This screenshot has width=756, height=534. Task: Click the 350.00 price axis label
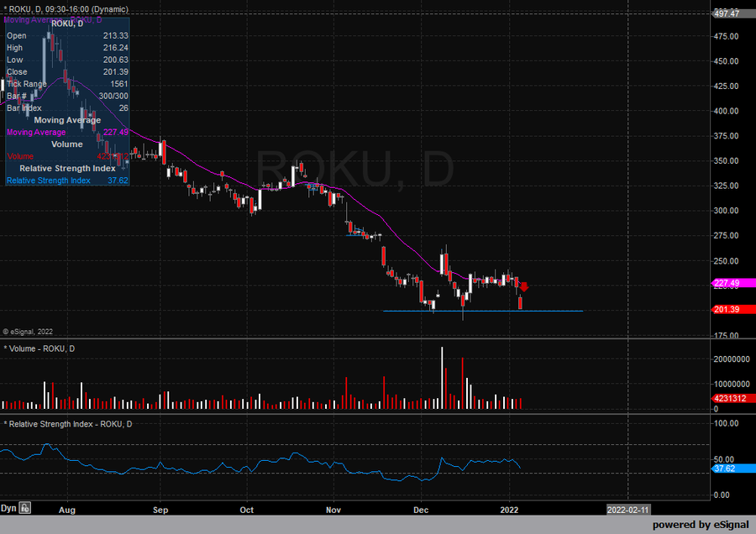(726, 161)
